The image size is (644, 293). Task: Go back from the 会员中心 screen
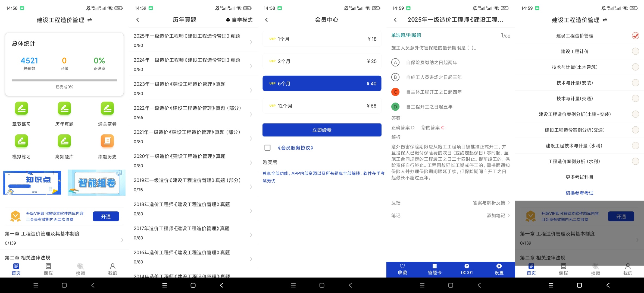click(266, 20)
